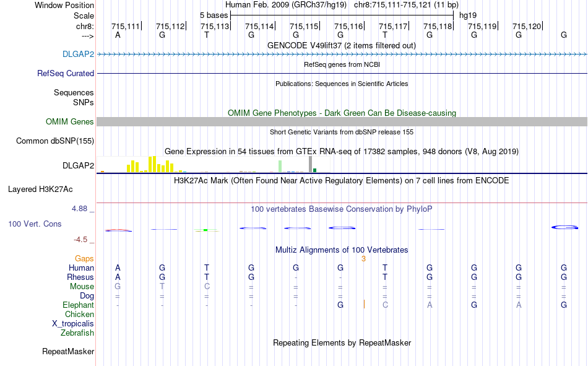Click the 100 Vert. Cons label
The image size is (588, 366).
click(x=35, y=224)
